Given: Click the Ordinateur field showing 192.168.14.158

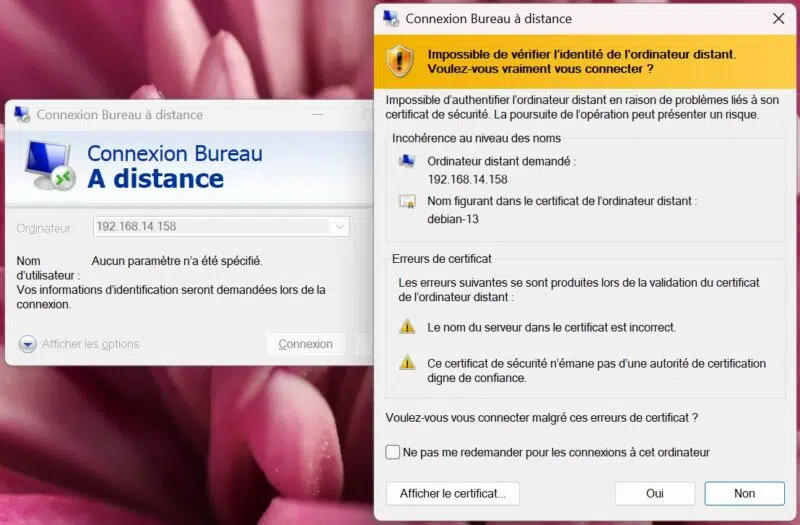Looking at the screenshot, I should coord(221,227).
